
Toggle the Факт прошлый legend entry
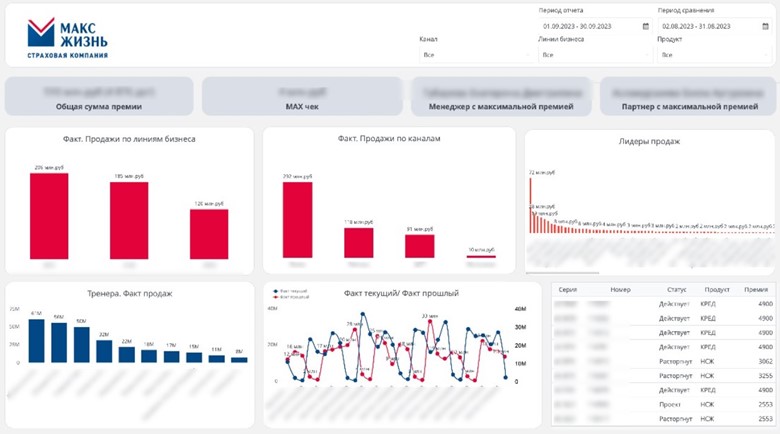point(291,297)
